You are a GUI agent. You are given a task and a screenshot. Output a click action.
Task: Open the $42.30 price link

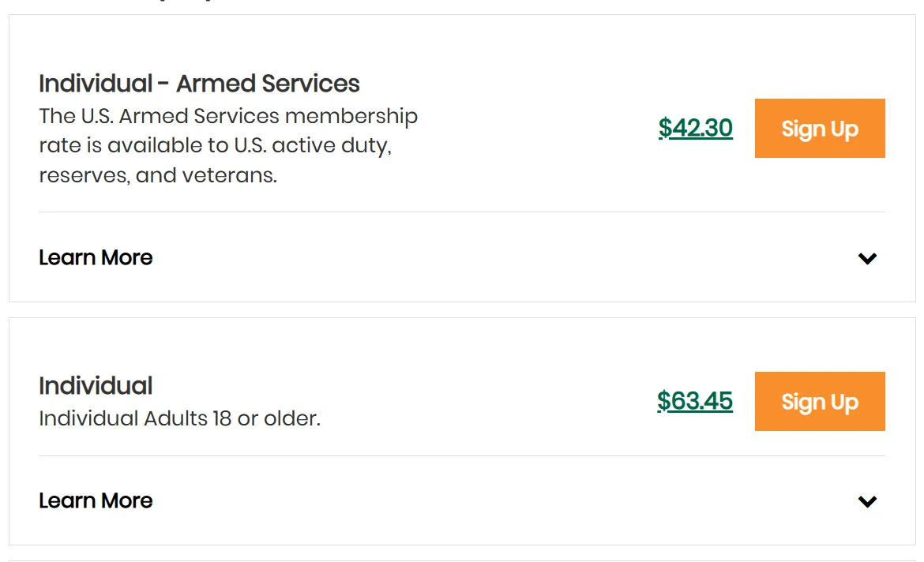pyautogui.click(x=695, y=128)
